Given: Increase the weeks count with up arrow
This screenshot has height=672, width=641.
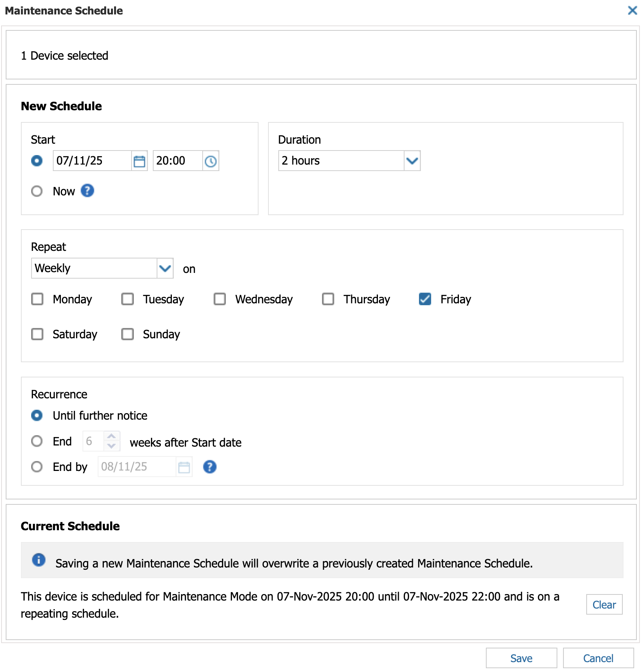Looking at the screenshot, I should (x=111, y=436).
